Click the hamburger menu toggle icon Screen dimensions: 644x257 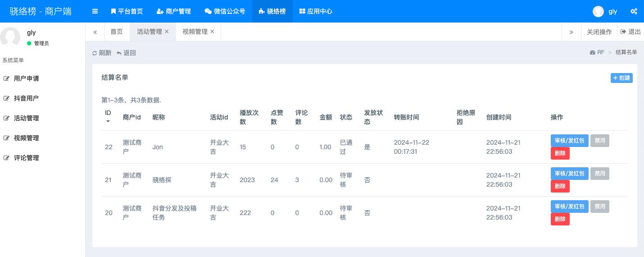pos(95,11)
